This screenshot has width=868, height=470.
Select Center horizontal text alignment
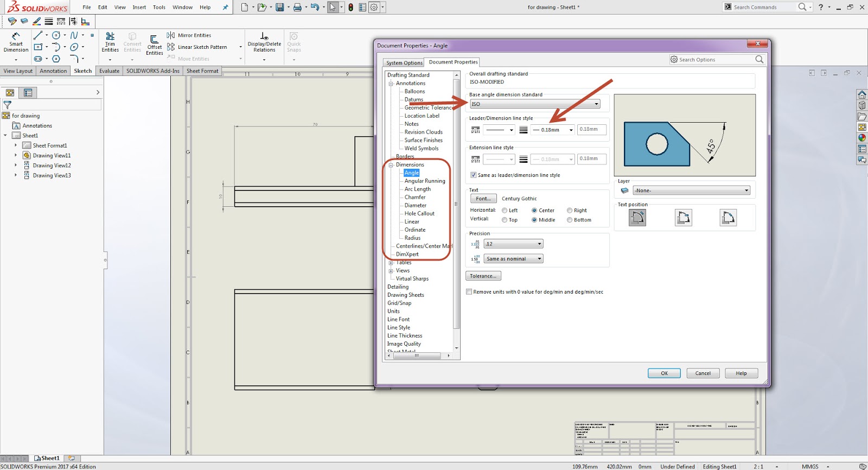click(x=534, y=211)
